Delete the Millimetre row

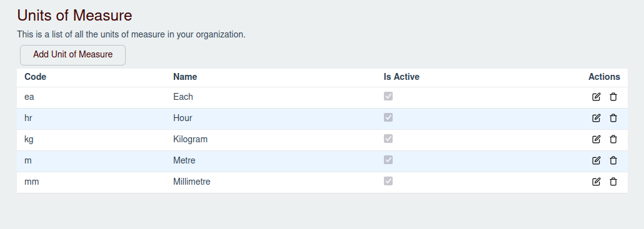[x=613, y=182]
